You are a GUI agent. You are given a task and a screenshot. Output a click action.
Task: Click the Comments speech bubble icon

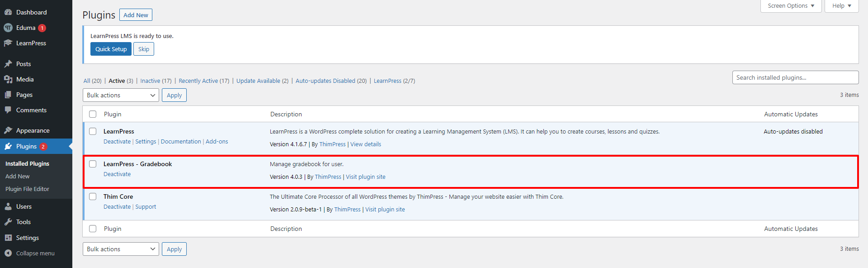[8, 110]
